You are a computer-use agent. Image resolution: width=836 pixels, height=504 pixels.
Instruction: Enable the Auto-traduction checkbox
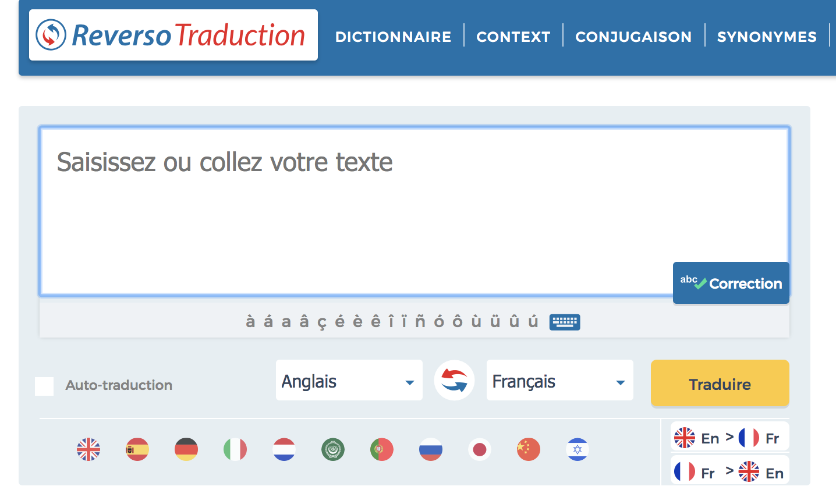pos(44,386)
